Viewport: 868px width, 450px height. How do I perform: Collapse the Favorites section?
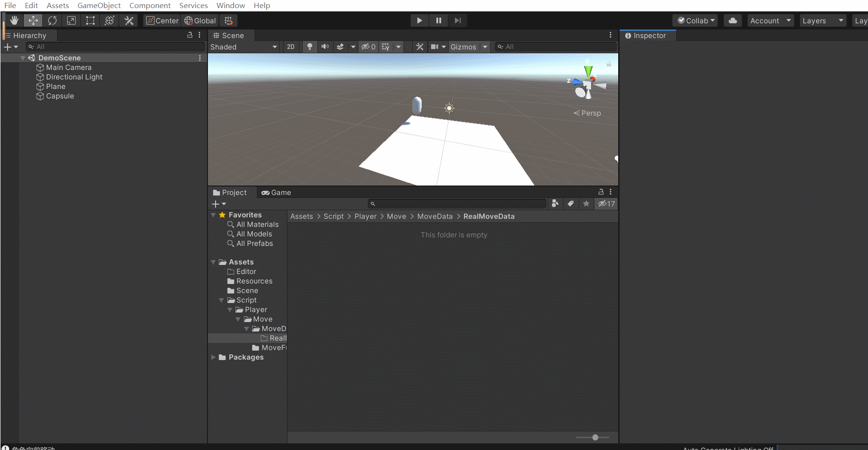[213, 215]
